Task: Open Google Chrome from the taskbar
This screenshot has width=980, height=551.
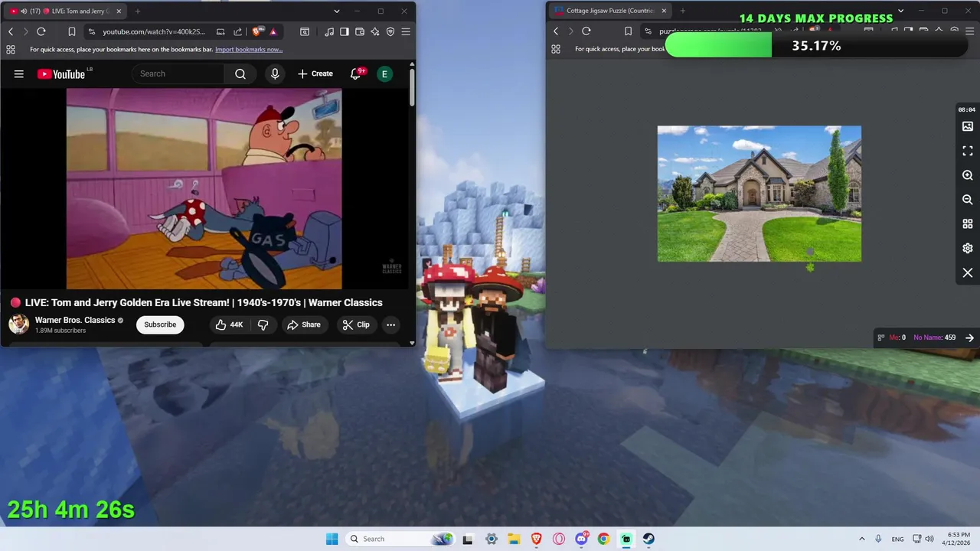Action: click(603, 539)
